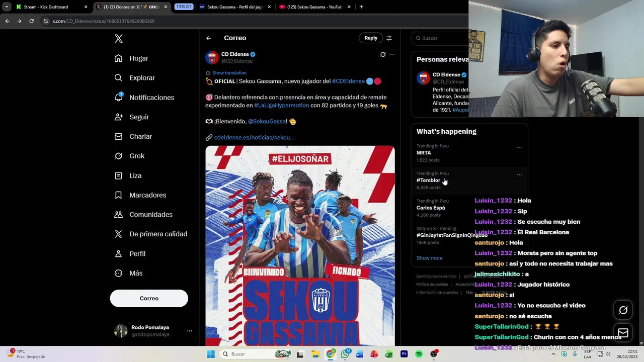Open Condiciones de servicio footer link

click(436, 276)
